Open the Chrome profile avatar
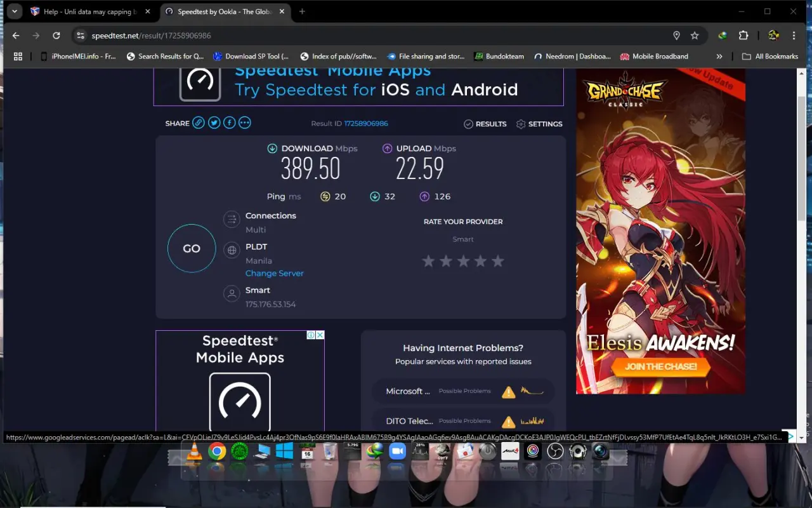812x508 pixels. coord(773,36)
